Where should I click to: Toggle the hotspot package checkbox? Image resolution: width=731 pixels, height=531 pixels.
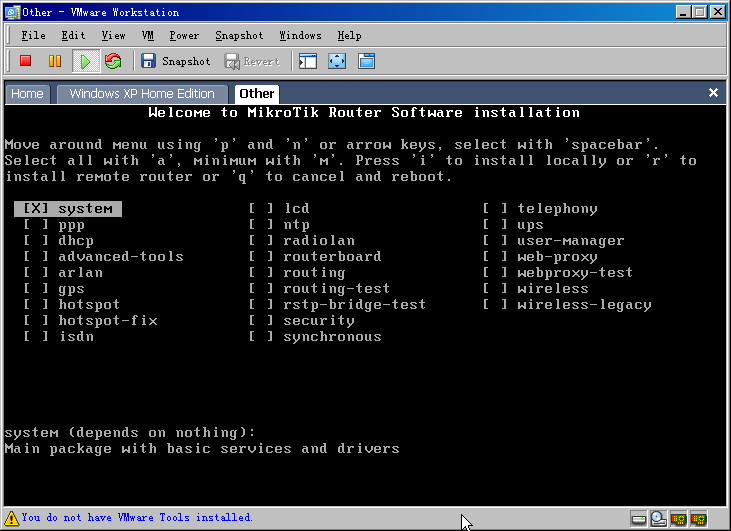[36, 304]
